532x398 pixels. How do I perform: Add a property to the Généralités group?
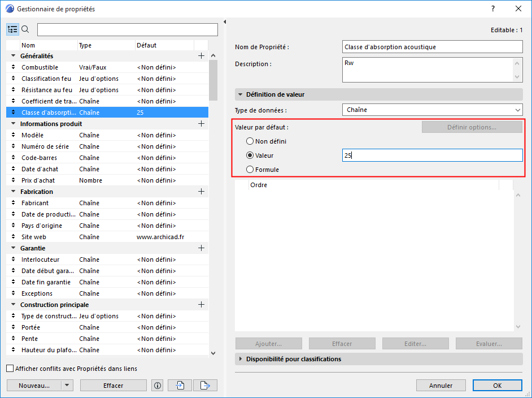pos(201,56)
